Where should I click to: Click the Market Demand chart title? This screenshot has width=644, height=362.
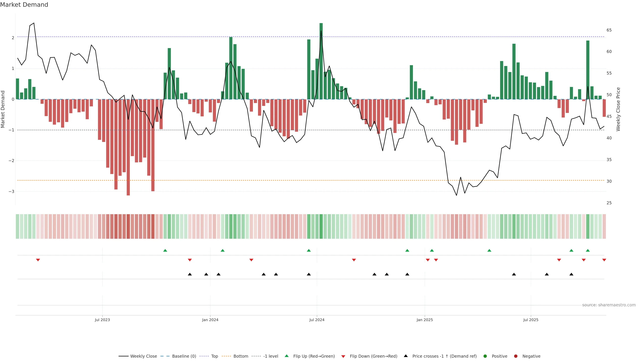24,5
